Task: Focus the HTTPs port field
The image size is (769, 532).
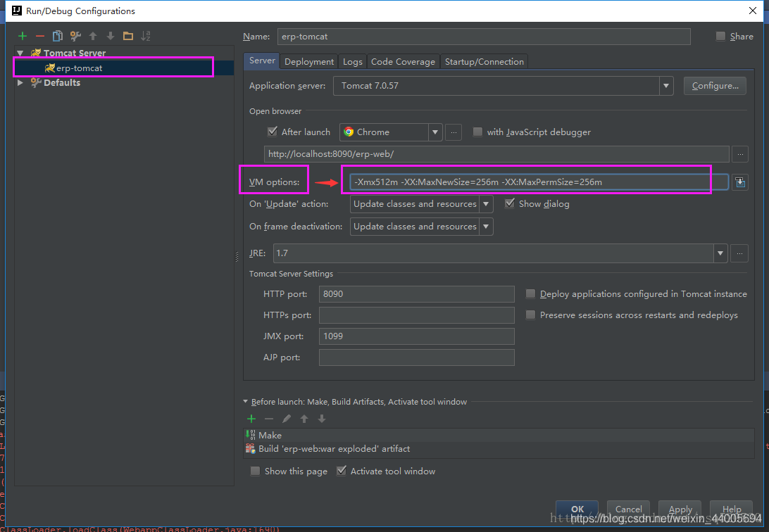Action: click(417, 315)
